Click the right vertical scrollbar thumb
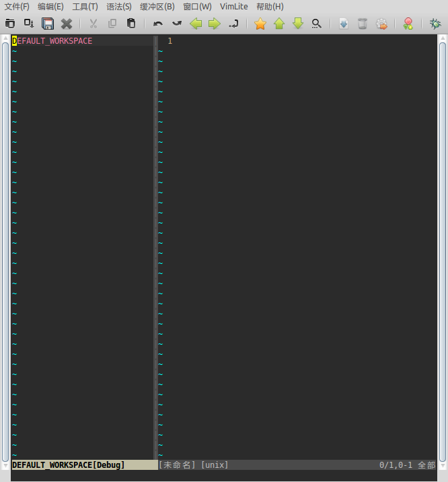The height and width of the screenshot is (482, 448). point(443,252)
